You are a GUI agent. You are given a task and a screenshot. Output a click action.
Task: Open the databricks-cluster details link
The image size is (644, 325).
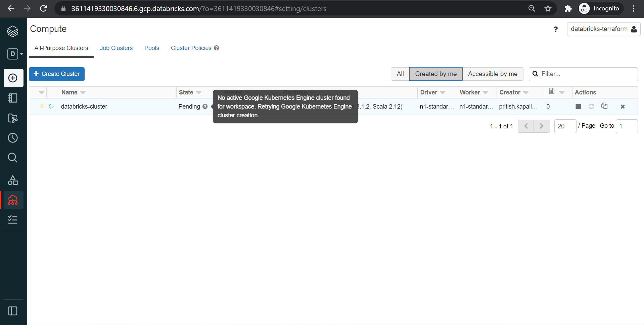[84, 106]
